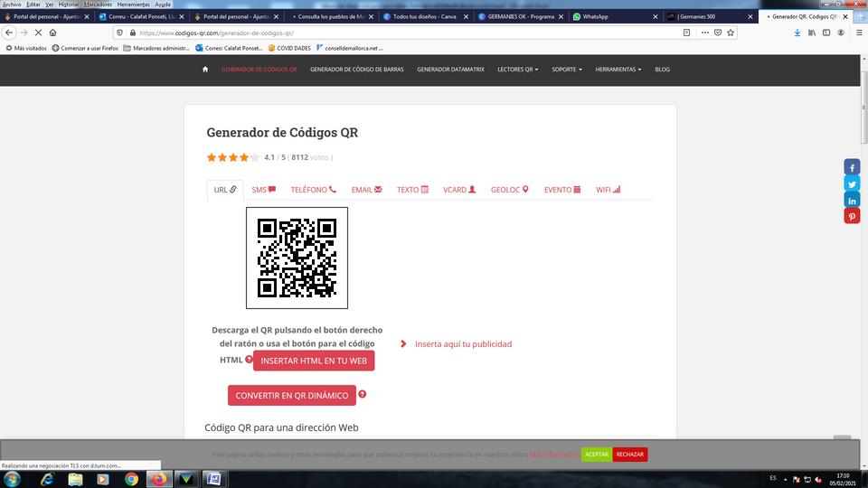
Task: Open Generador Datamatrix link
Action: point(450,70)
